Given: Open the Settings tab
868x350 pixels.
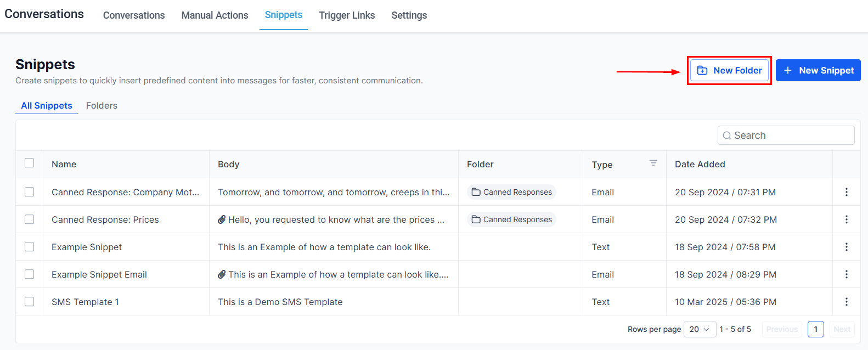Looking at the screenshot, I should [x=409, y=15].
